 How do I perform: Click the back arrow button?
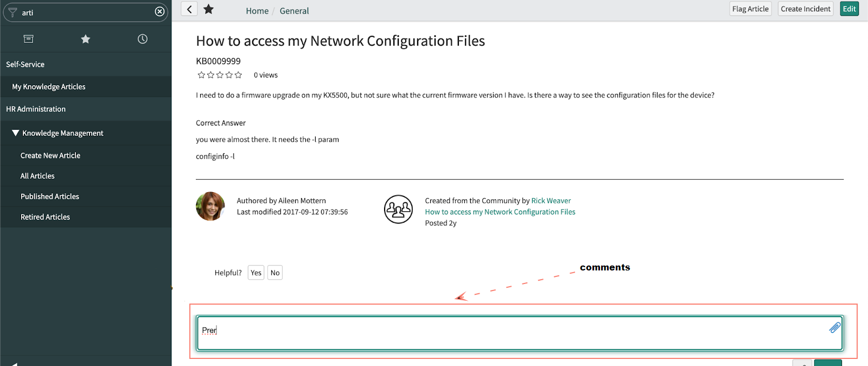click(x=189, y=9)
